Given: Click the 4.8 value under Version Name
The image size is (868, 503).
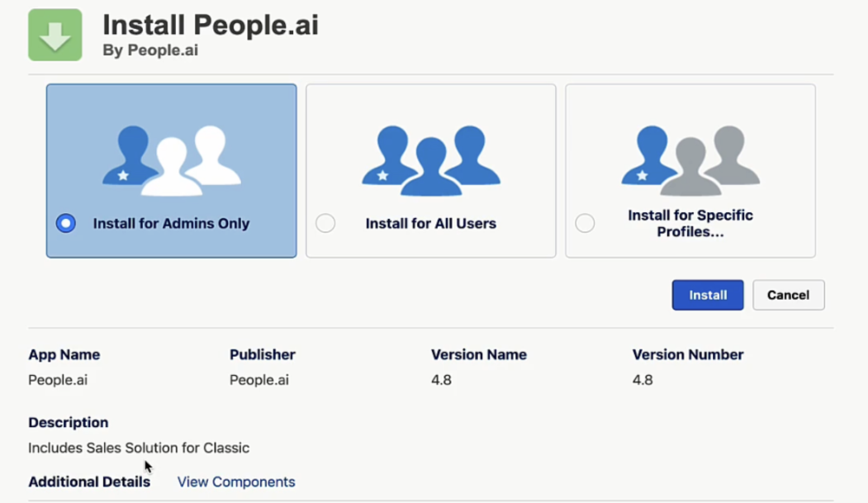Looking at the screenshot, I should point(441,380).
